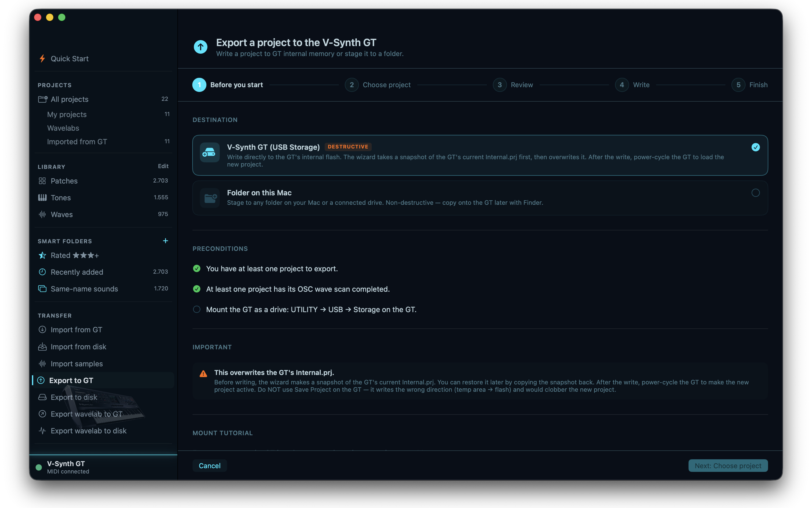Go to step 5 Finish
The width and height of the screenshot is (812, 508).
[750, 85]
